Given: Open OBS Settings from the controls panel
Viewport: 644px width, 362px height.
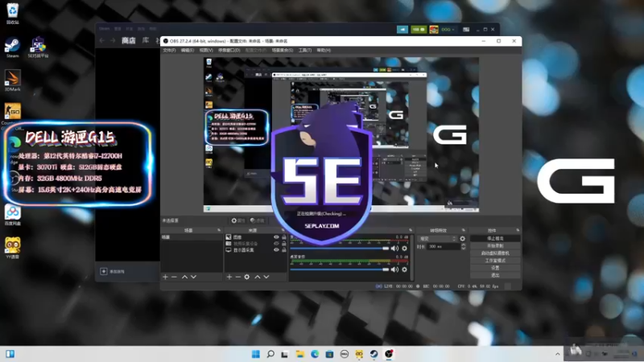Looking at the screenshot, I should tap(495, 268).
